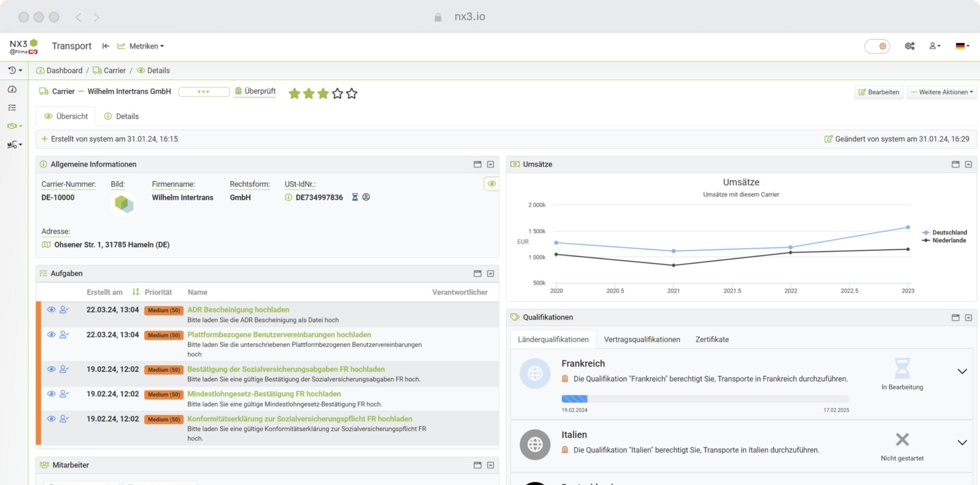
Task: Toggle the theme switch in top bar
Action: pos(877,46)
